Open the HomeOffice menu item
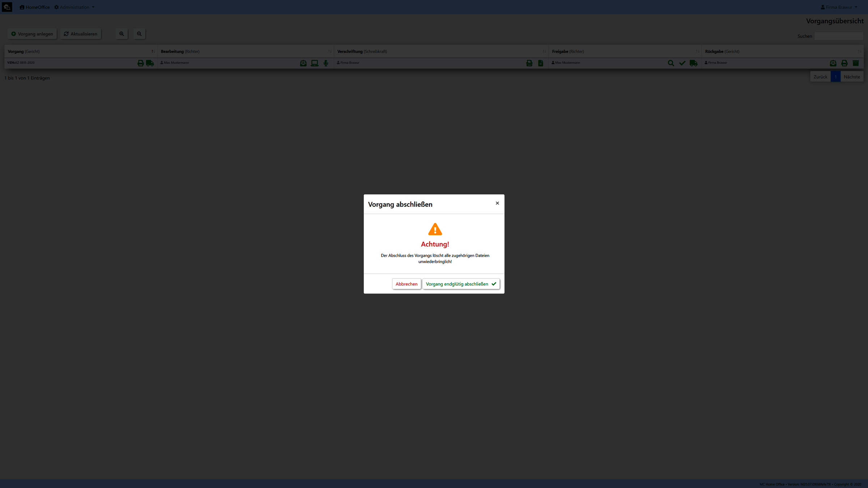The height and width of the screenshot is (488, 868). pyautogui.click(x=35, y=7)
